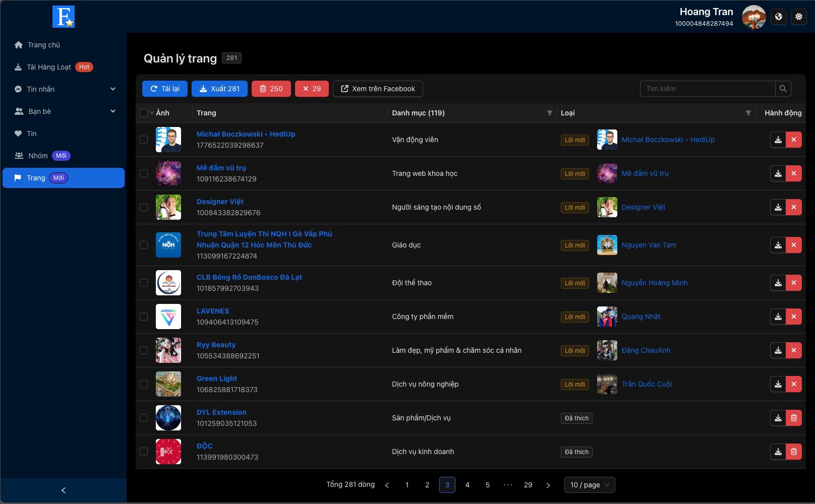
Task: Open settings gear icon in header
Action: pyautogui.click(x=799, y=17)
